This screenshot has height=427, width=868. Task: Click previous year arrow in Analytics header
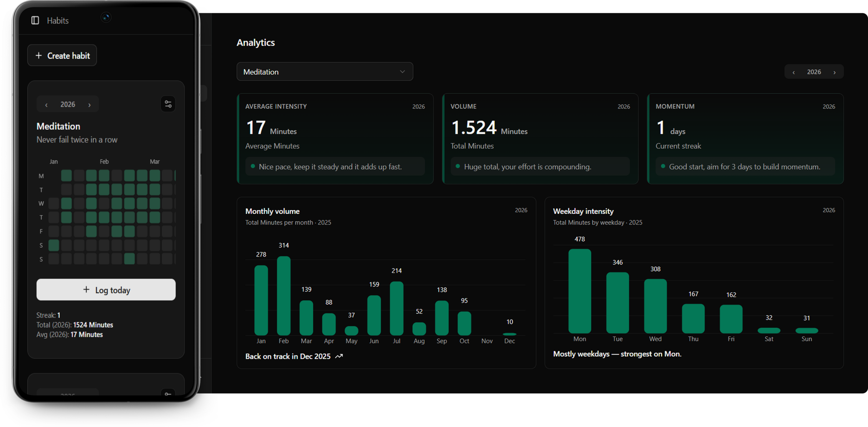(x=793, y=72)
